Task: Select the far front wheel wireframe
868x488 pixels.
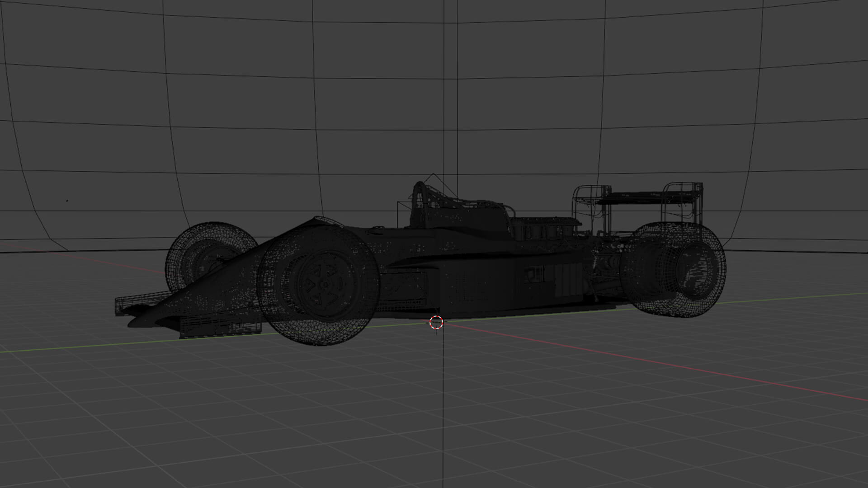Action: (x=199, y=249)
